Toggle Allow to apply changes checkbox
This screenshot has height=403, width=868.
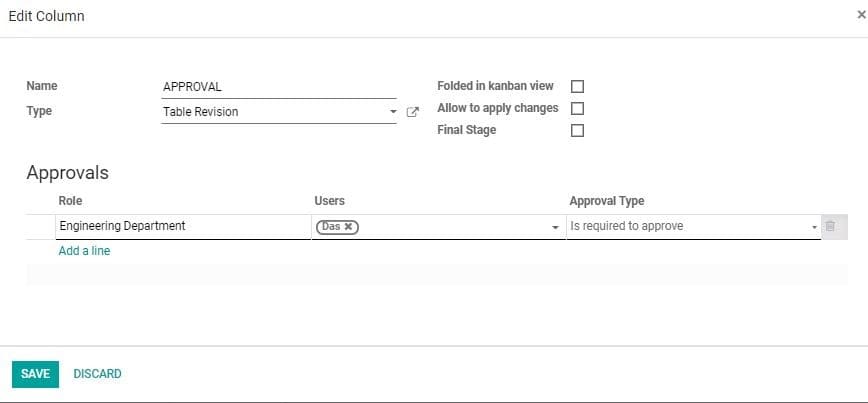(577, 108)
